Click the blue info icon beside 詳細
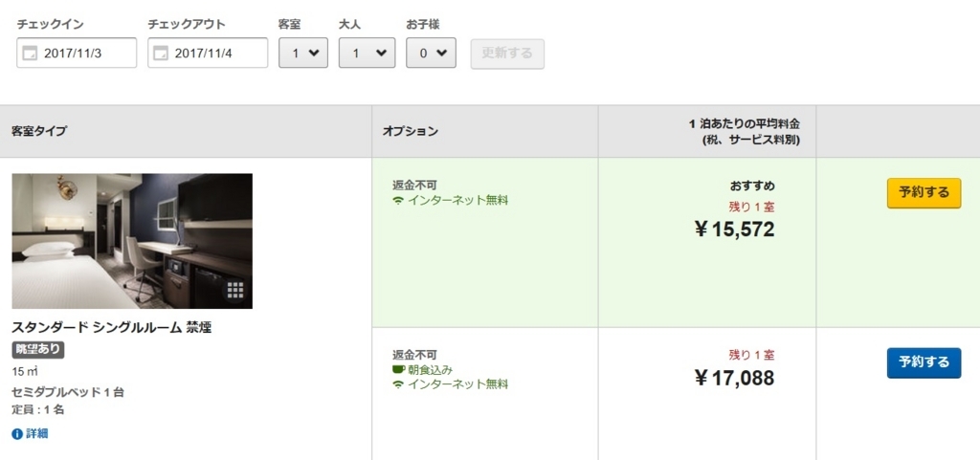The height and width of the screenshot is (460, 980). click(16, 434)
